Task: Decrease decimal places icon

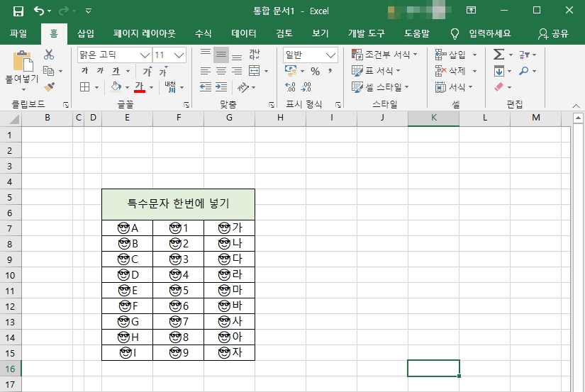Action: click(306, 87)
